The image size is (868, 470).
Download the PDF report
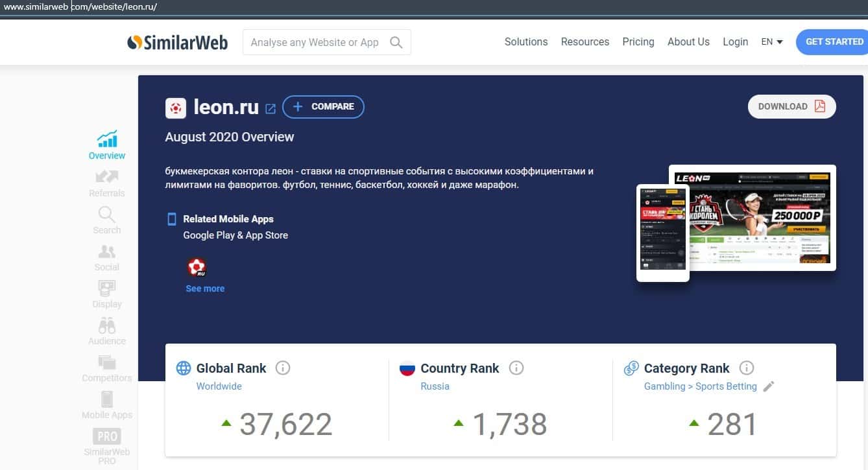791,107
